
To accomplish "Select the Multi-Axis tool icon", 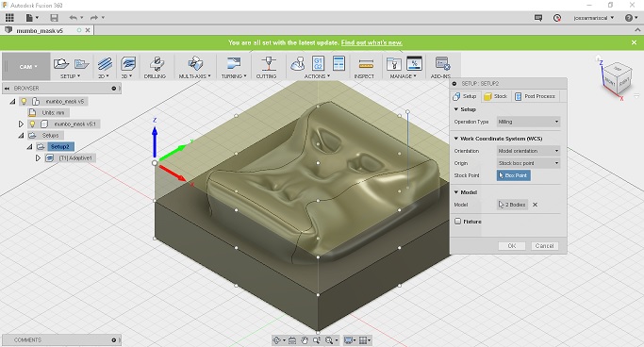I will click(195, 64).
